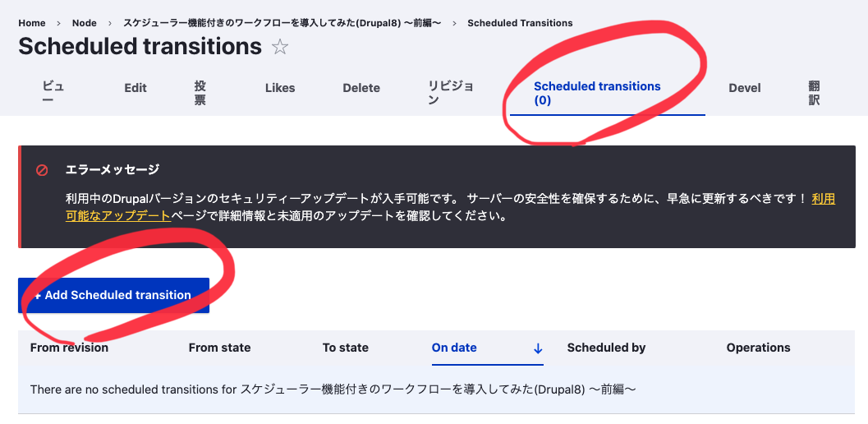Switch to the 投票 tab
The width and height of the screenshot is (868, 424).
coord(200,93)
